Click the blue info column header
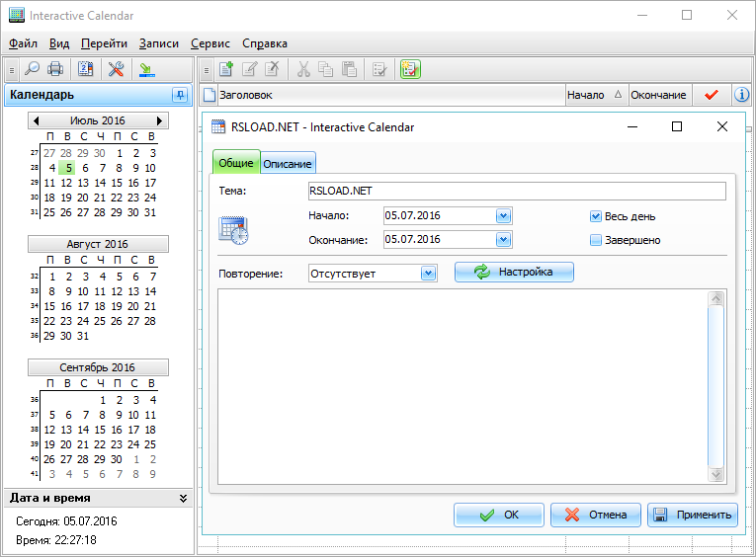 tap(741, 95)
